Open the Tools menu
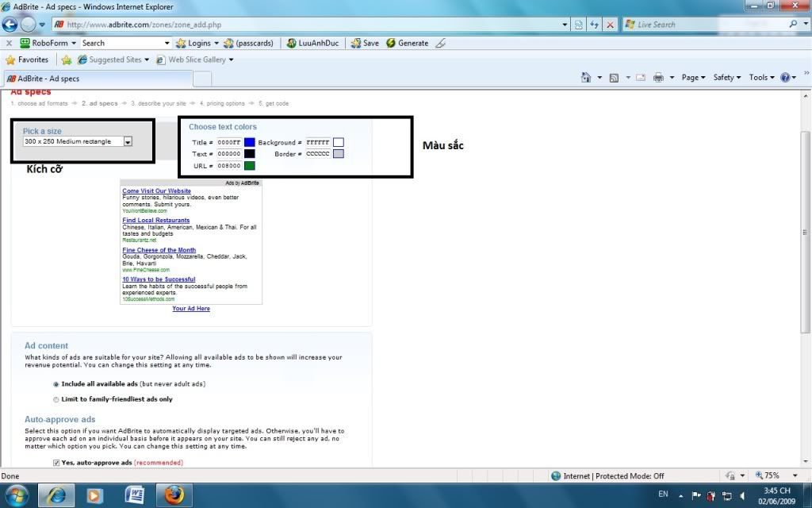The width and height of the screenshot is (812, 508). coord(761,77)
